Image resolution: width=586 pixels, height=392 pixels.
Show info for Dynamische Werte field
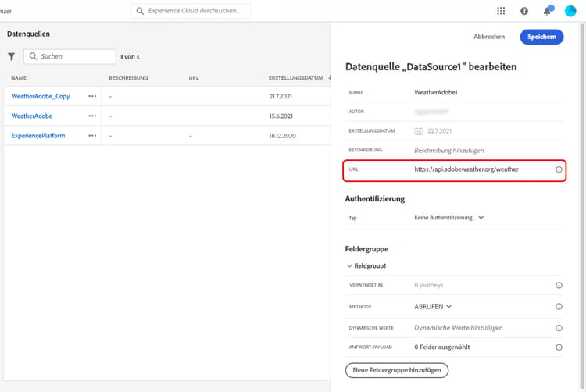click(559, 328)
